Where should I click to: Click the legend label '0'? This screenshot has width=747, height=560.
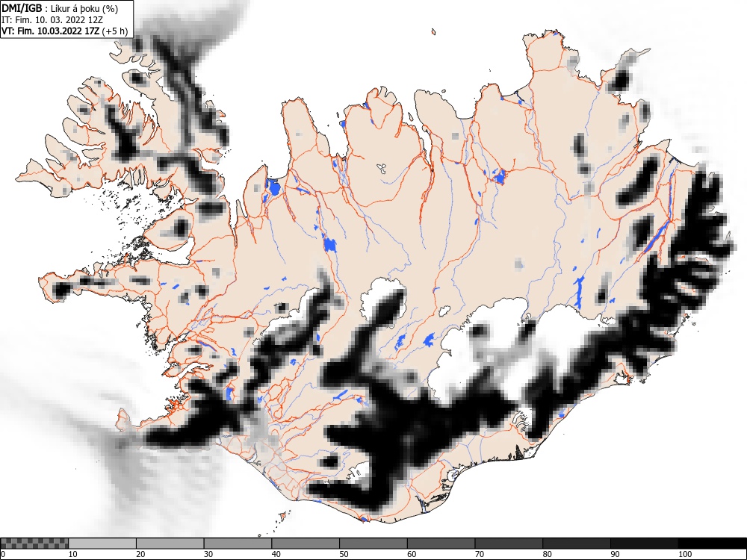click(x=3, y=554)
